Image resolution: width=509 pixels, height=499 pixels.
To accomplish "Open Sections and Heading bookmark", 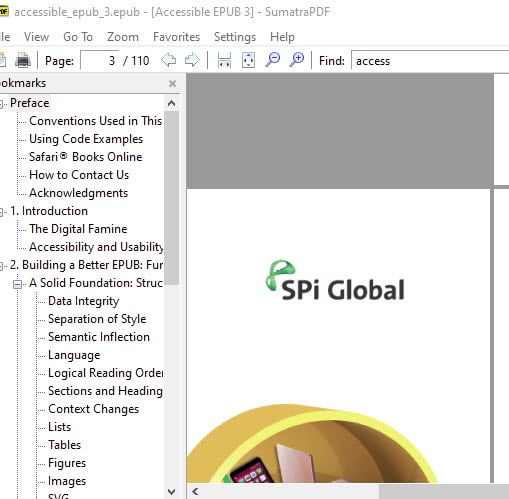I will click(x=105, y=391).
